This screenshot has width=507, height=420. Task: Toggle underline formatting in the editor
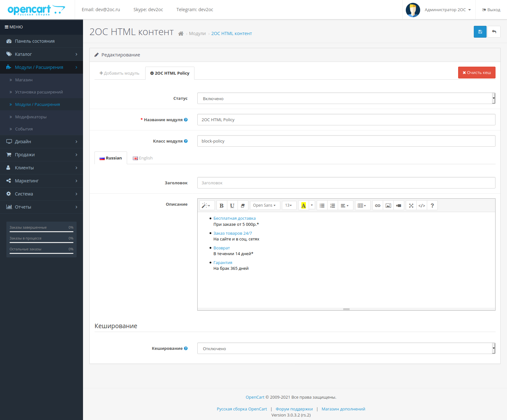tap(232, 206)
